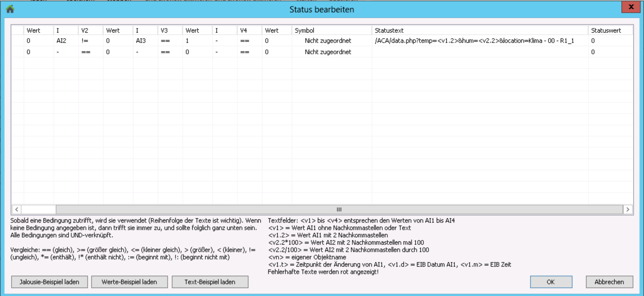Click the Statustext cell containing /ACA/data.php
The image size is (644, 296).
[474, 41]
